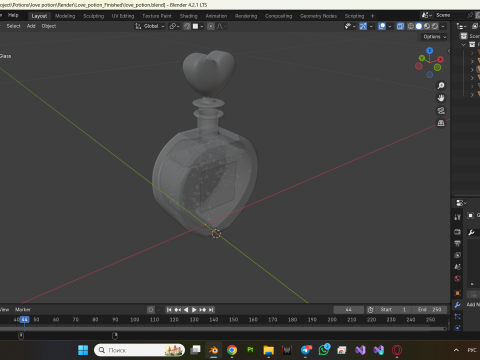Toggle viewport gizmos display
The image size is (480, 360).
pyautogui.click(x=363, y=26)
